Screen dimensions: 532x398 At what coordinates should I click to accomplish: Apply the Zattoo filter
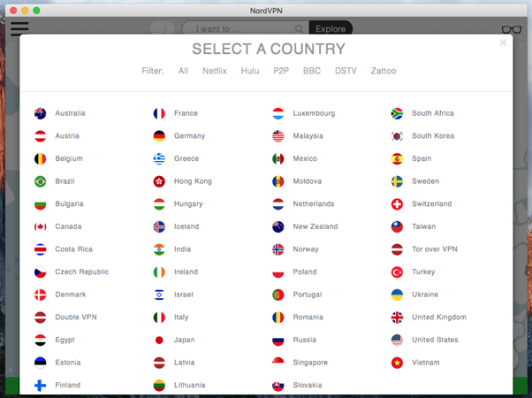(x=384, y=71)
